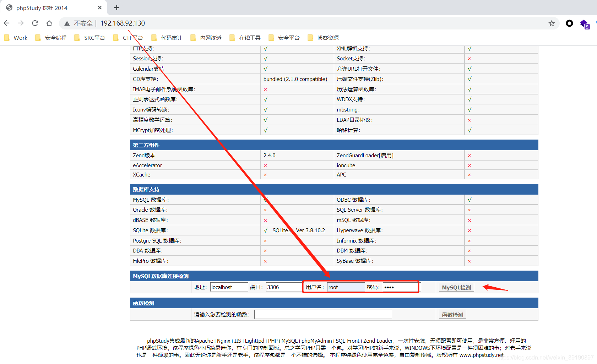Click the Postgre SQL 数据库 label
Viewport: 597px width, 364px height.
157,240
